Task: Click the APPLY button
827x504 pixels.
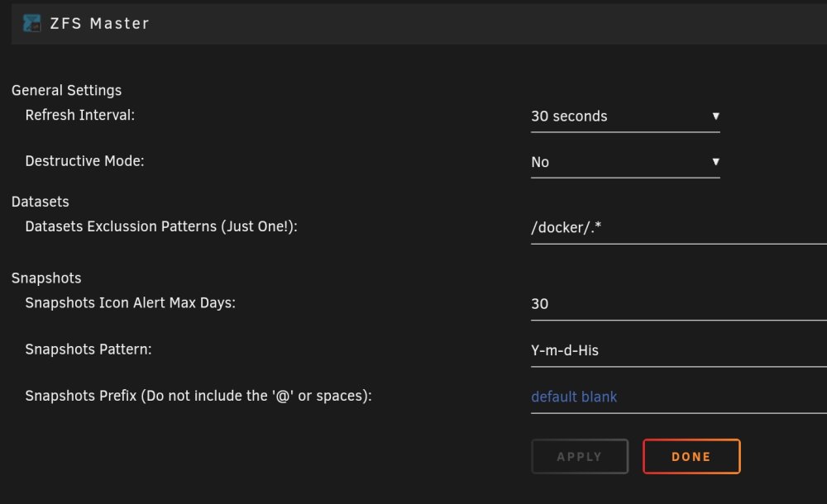Action: (x=580, y=457)
